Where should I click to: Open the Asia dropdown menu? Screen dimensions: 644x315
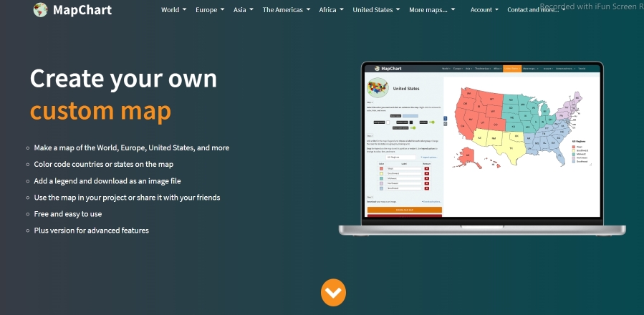point(244,10)
